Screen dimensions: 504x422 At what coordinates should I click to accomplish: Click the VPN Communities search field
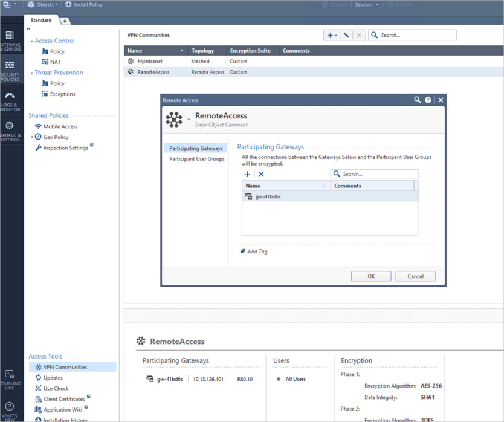coord(417,36)
